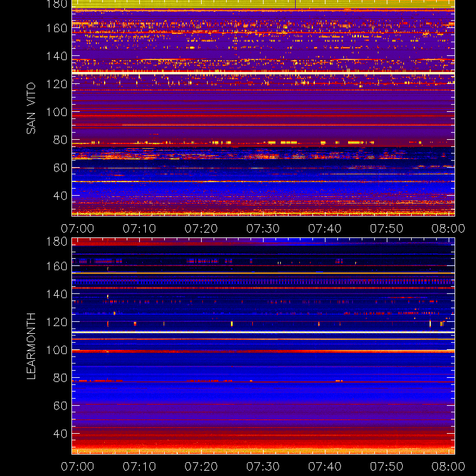Image resolution: width=476 pixels, height=476 pixels.
Task: Click 07:10 under the Learmonth plot
Action: pyautogui.click(x=139, y=466)
